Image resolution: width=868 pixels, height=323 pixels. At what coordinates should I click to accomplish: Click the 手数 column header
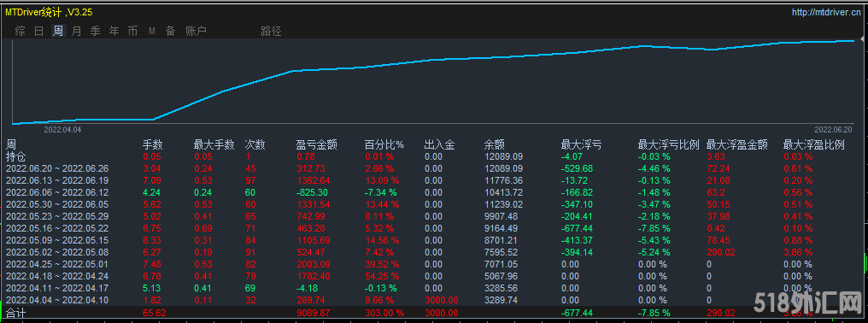click(x=153, y=145)
